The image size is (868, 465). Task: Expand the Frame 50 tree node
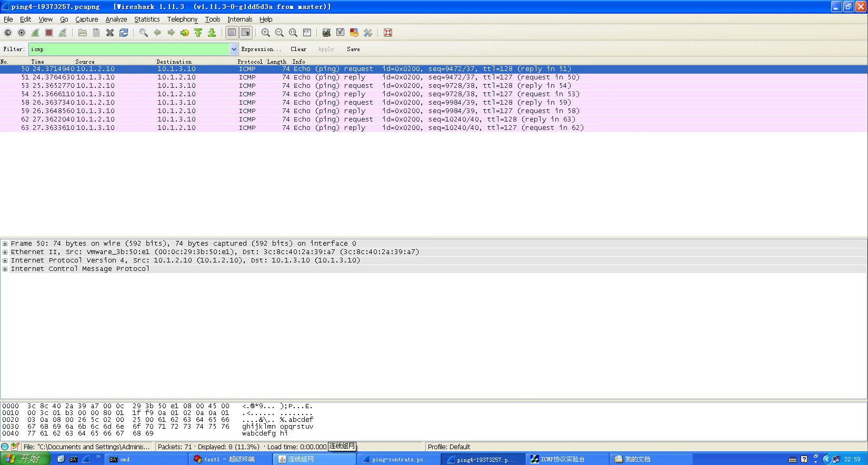5,244
